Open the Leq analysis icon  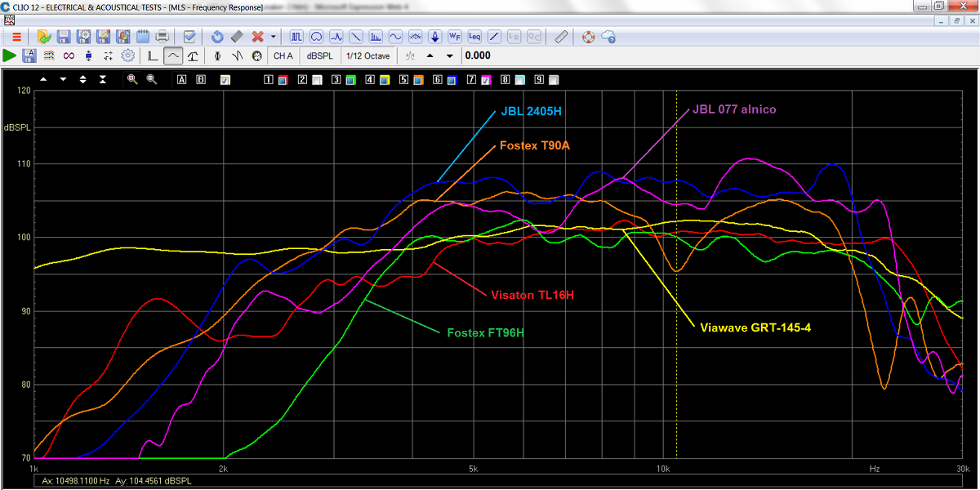click(474, 37)
